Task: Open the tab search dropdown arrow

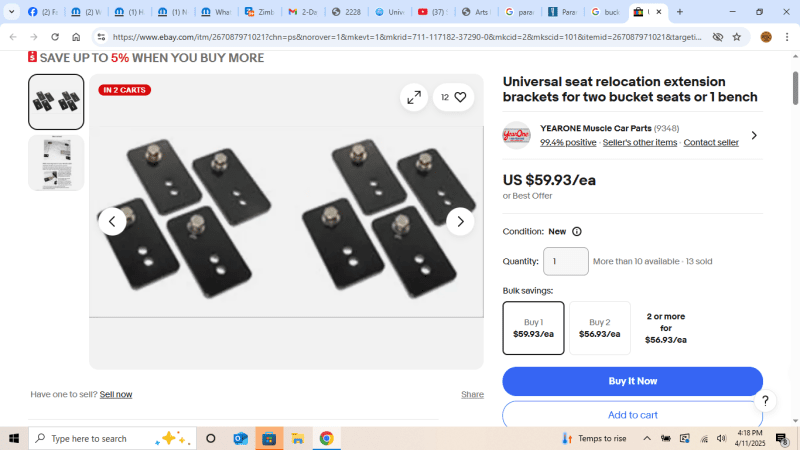Action: [11, 12]
